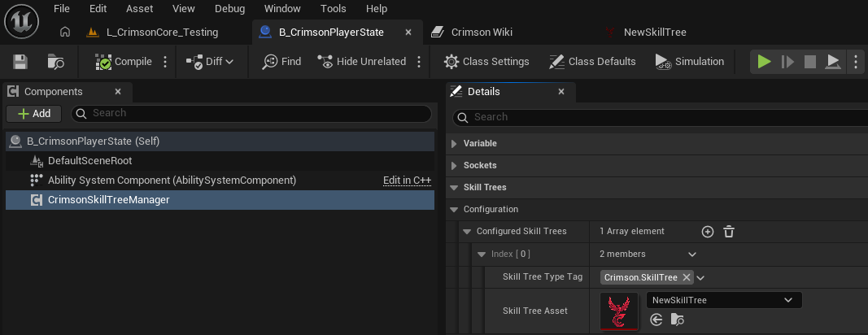The image size is (868, 335).
Task: Open Class Settings
Action: 486,62
